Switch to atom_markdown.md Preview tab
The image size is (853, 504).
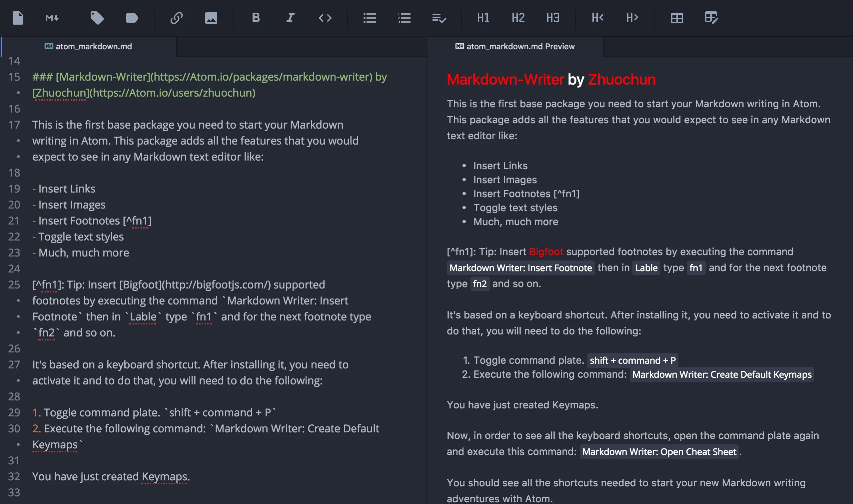pos(515,46)
